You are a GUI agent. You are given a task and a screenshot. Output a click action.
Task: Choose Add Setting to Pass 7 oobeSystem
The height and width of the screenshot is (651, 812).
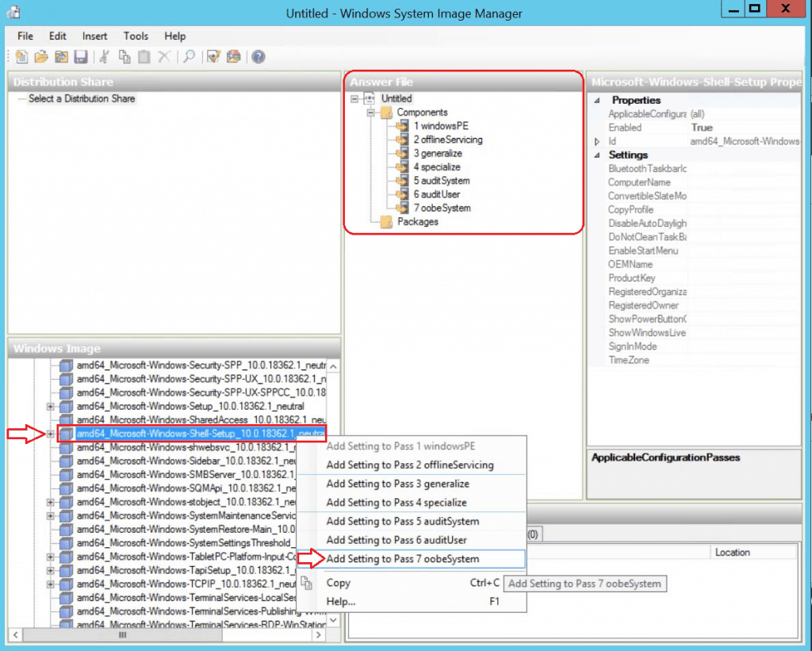412,559
